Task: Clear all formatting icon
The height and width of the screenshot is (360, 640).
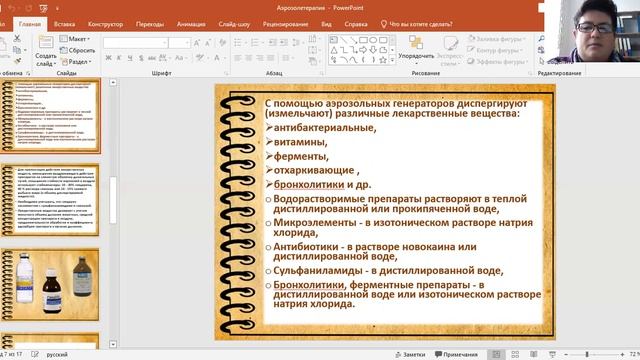Action: 222,43
